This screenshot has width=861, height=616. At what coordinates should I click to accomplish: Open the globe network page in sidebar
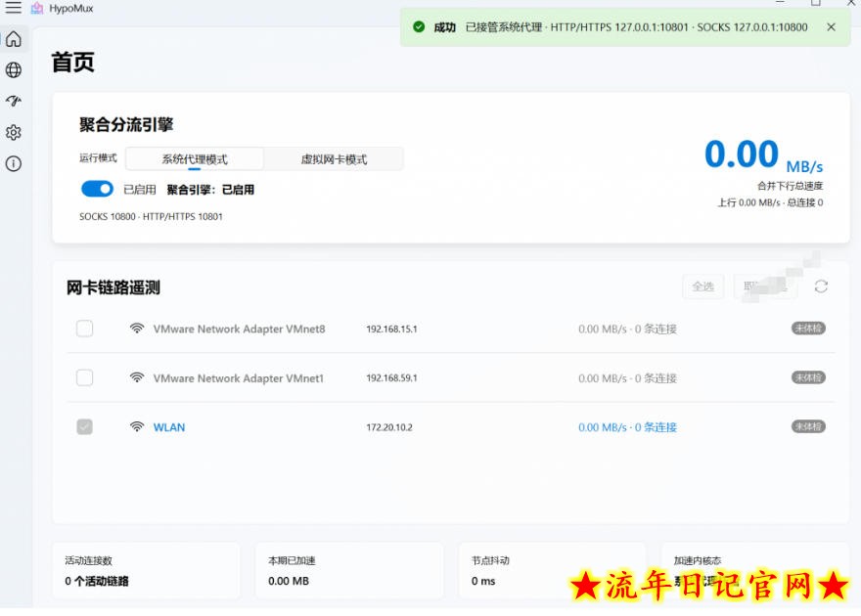[x=14, y=70]
